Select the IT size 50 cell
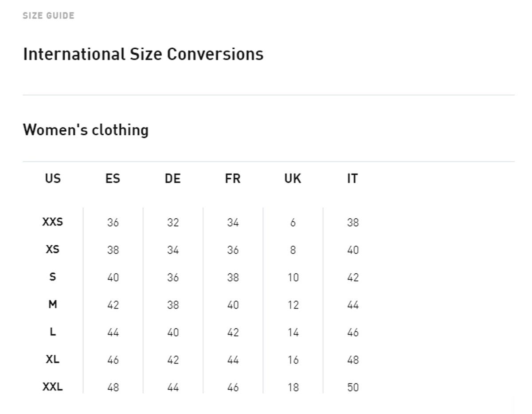This screenshot has height=414, width=532. 353,387
